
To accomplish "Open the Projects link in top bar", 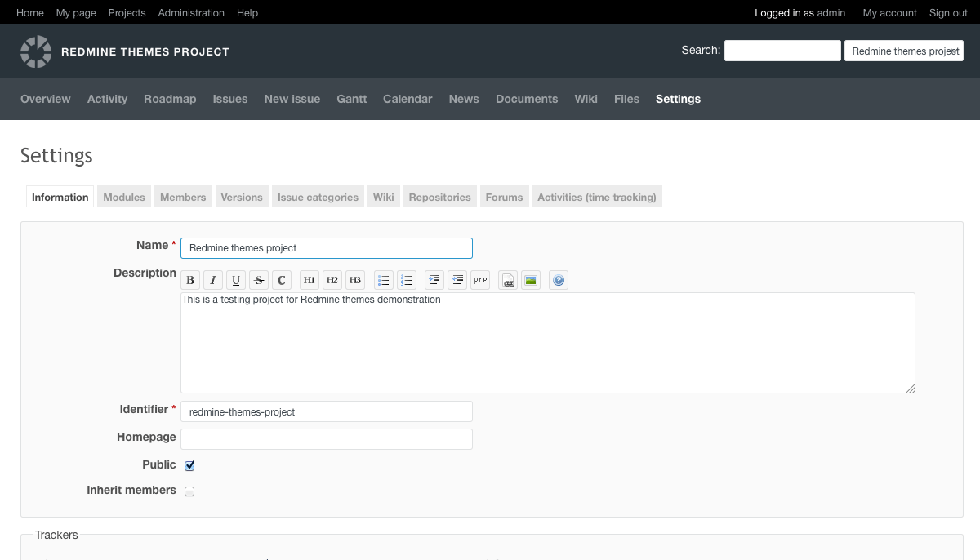I will click(x=127, y=12).
